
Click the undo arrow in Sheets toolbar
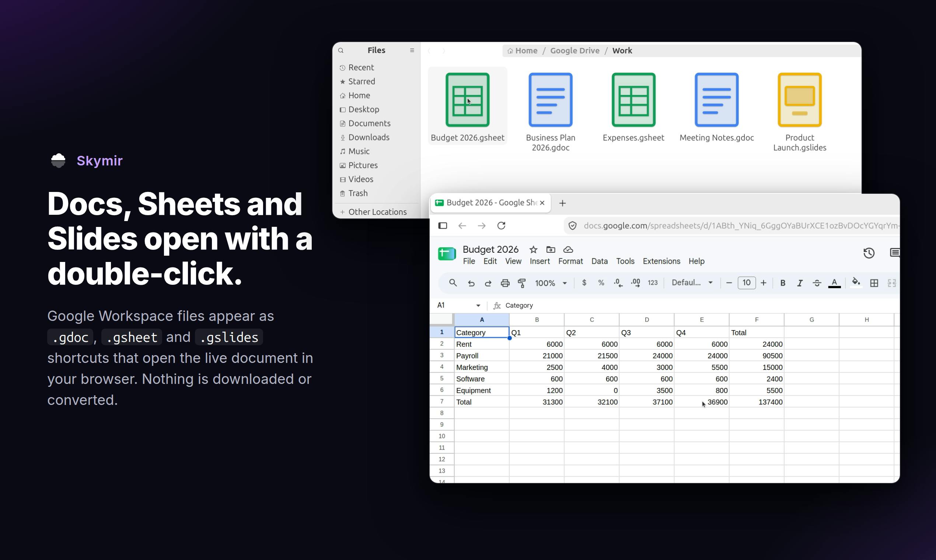(471, 283)
